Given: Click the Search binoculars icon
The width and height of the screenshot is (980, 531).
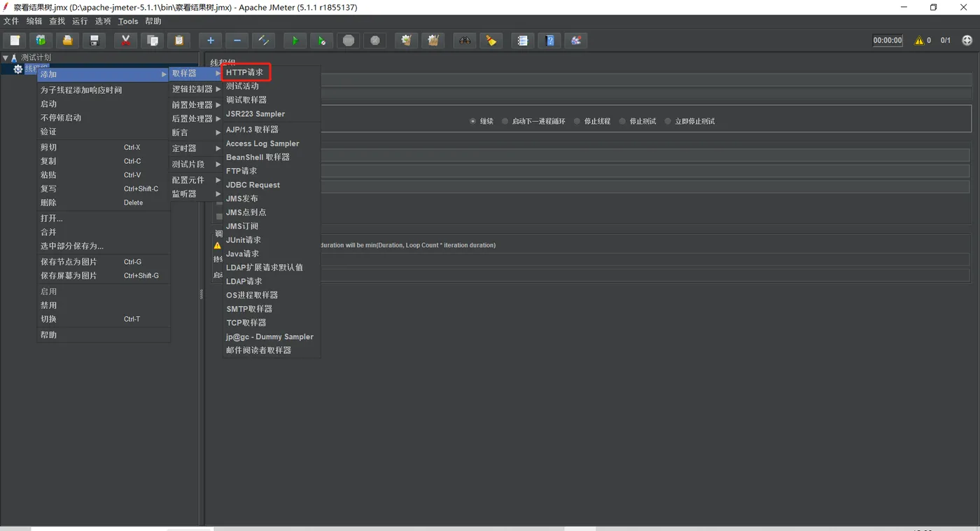Looking at the screenshot, I should click(x=464, y=41).
